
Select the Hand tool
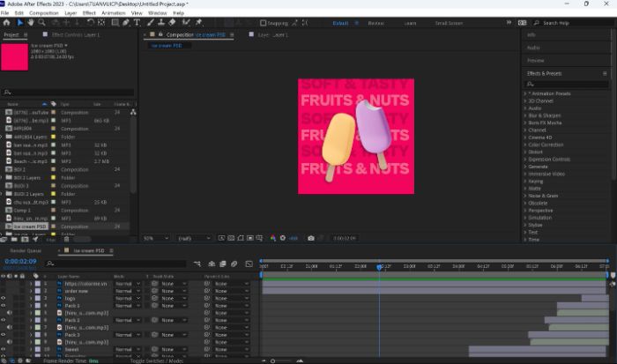pos(31,23)
